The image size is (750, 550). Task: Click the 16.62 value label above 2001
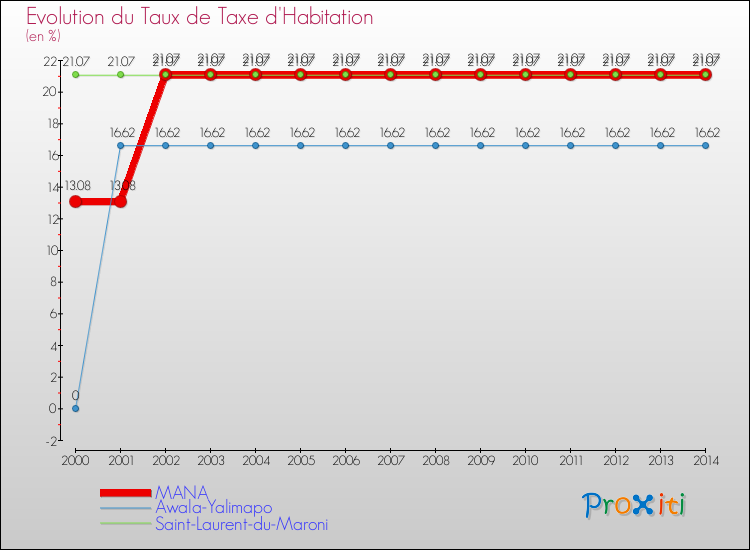[x=122, y=132]
